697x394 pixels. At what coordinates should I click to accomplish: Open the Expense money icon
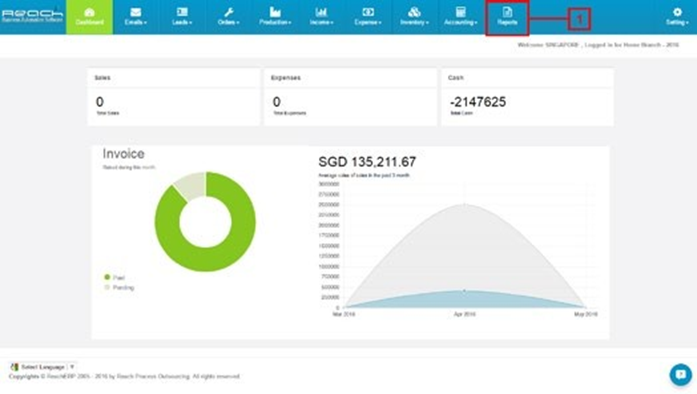[x=368, y=12]
